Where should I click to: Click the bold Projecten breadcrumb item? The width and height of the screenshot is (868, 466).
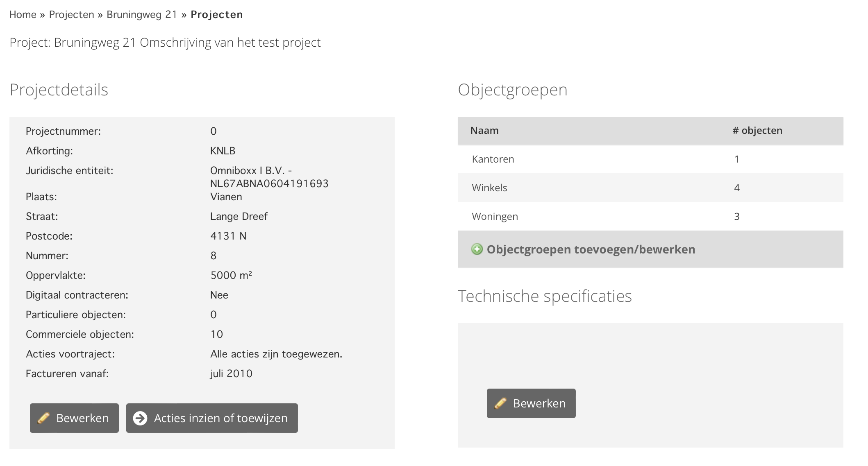(x=216, y=15)
